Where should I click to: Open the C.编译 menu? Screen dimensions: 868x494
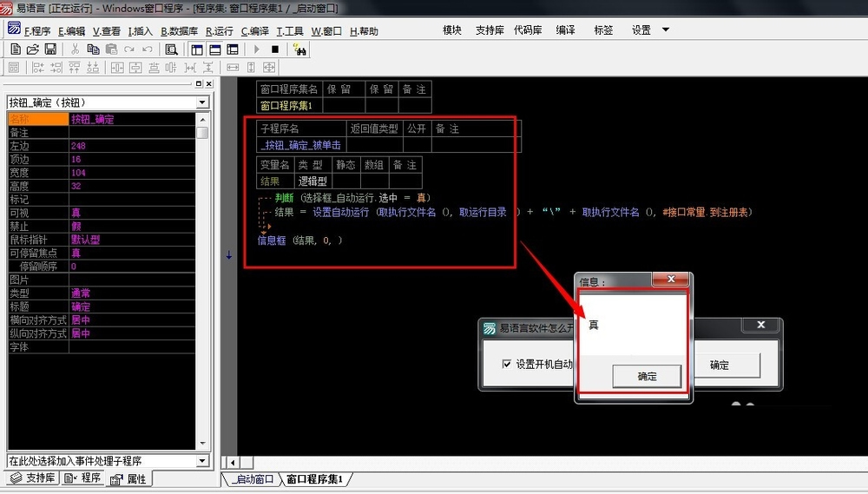point(254,31)
